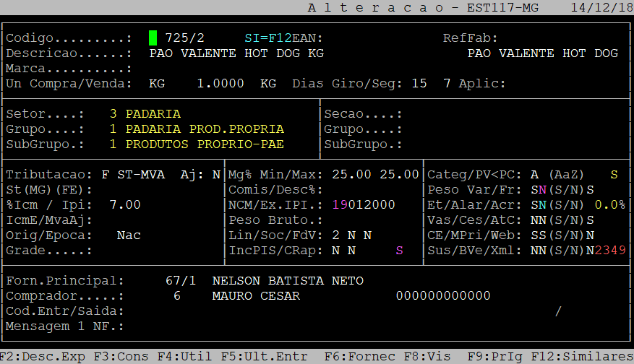
Task: Click the Alteracao - EST117-MG title
Action: click(423, 8)
